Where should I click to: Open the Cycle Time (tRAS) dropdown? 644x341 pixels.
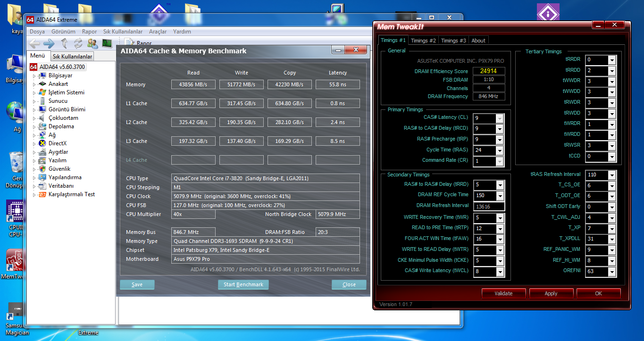click(x=500, y=150)
